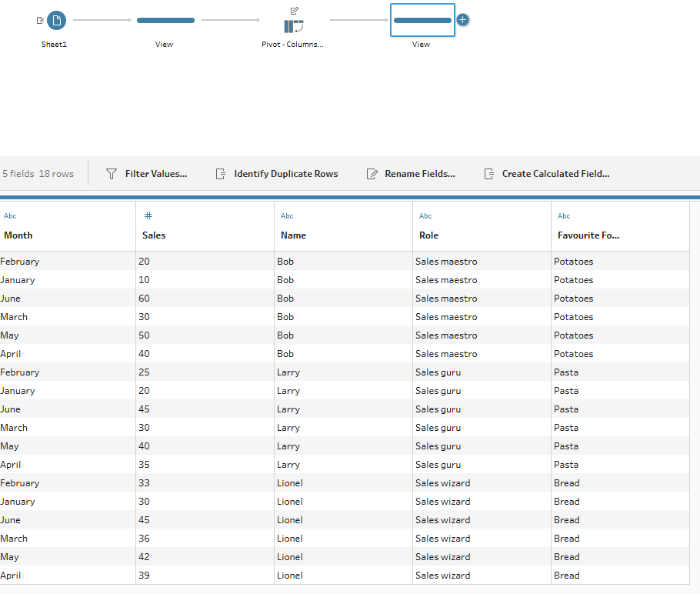Click the plus icon after last View step
Image resolution: width=700 pixels, height=594 pixels.
click(462, 20)
